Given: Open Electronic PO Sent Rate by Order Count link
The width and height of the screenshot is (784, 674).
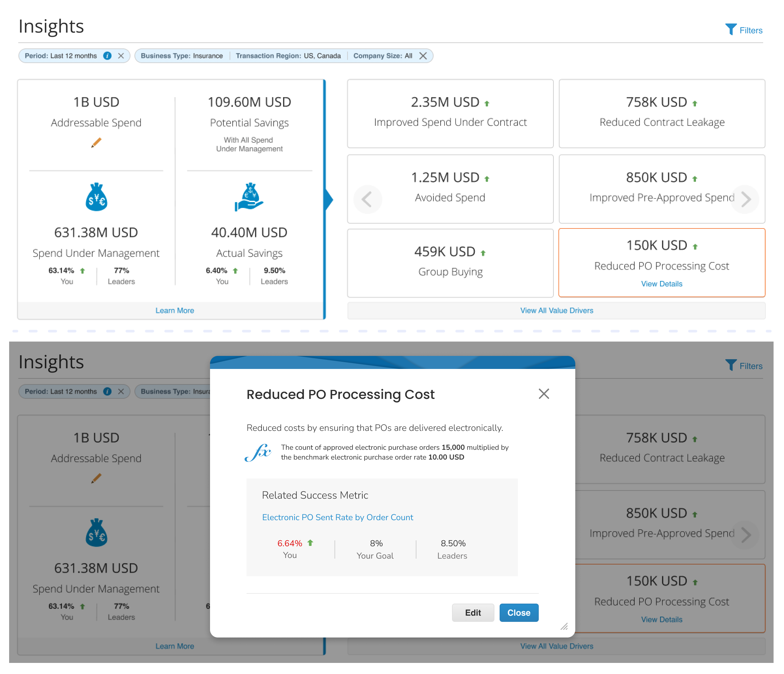Looking at the screenshot, I should (338, 517).
